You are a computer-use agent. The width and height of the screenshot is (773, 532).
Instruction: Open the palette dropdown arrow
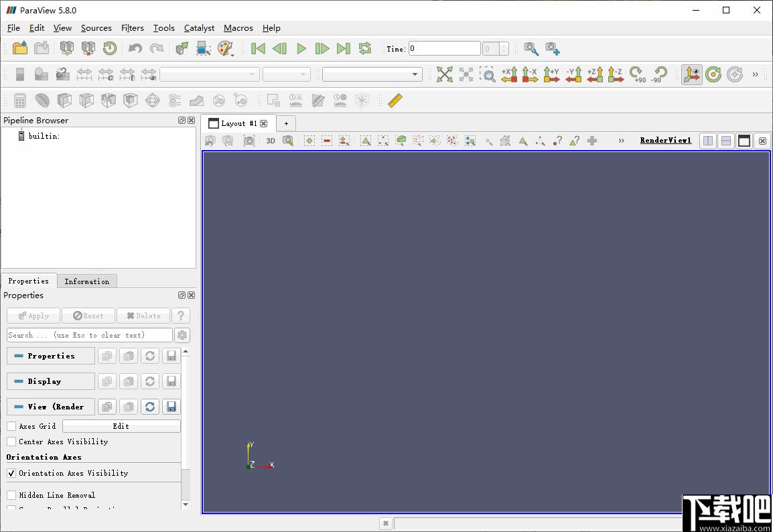click(232, 54)
